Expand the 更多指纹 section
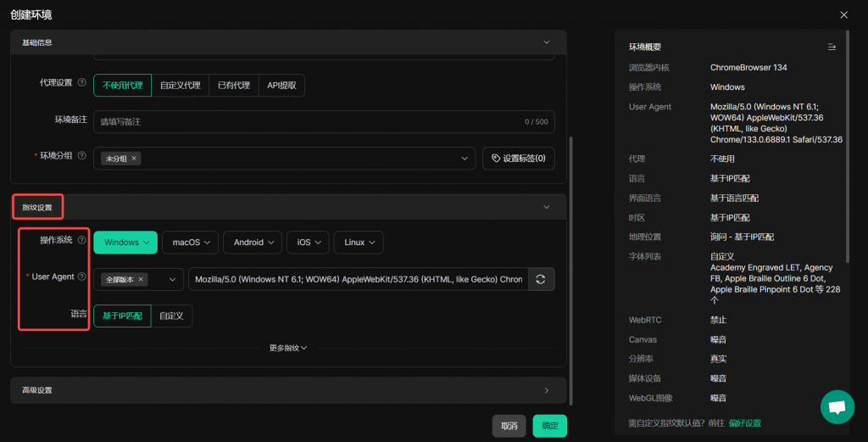The image size is (868, 442). (287, 348)
